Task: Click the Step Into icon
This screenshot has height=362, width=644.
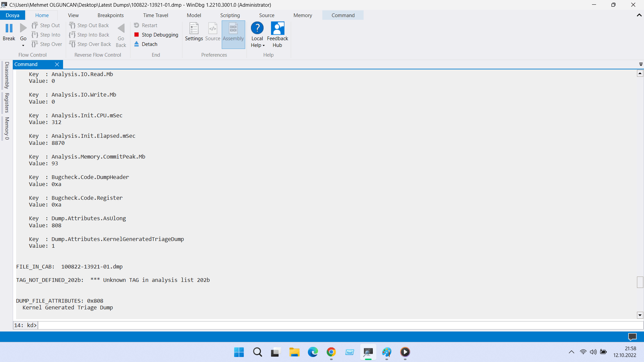Action: click(35, 35)
